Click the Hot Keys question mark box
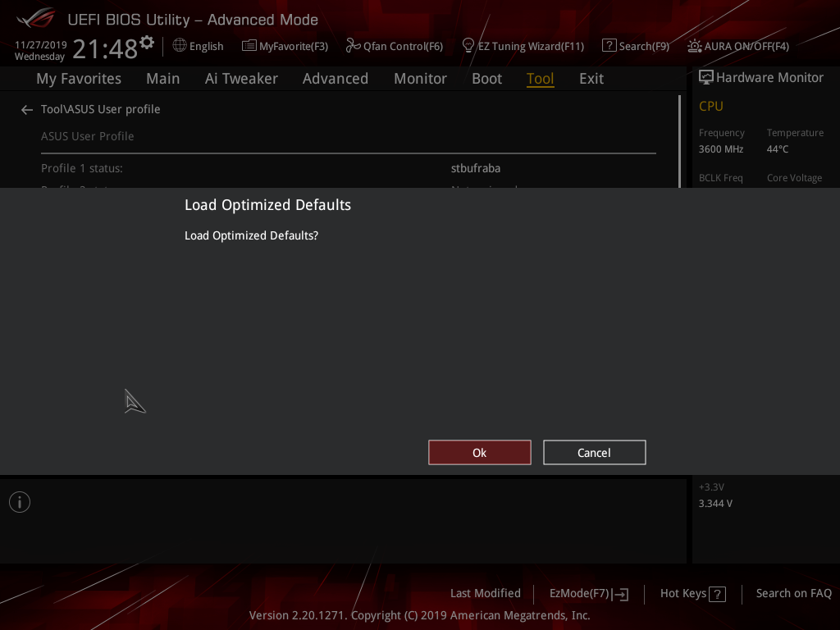The width and height of the screenshot is (840, 630). pyautogui.click(x=717, y=594)
